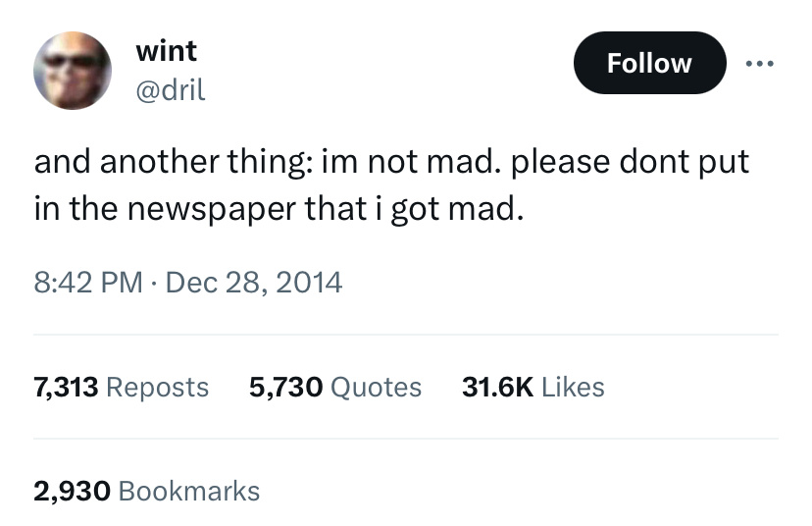Open the "wint" display name profile link

click(x=167, y=50)
